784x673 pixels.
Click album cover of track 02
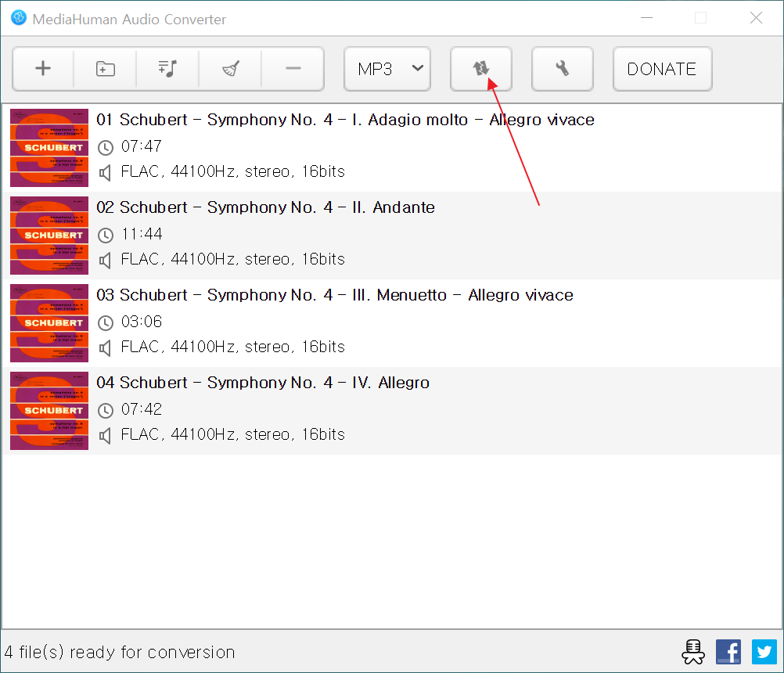49,235
